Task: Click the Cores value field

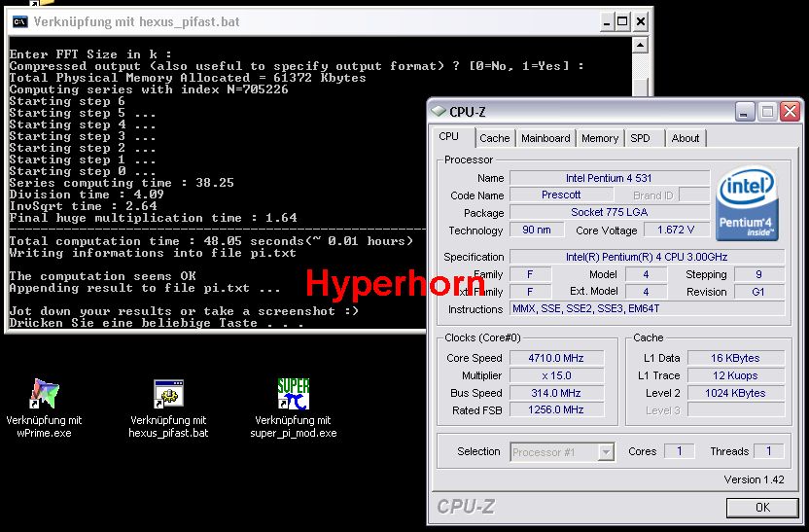Action: pos(679,451)
